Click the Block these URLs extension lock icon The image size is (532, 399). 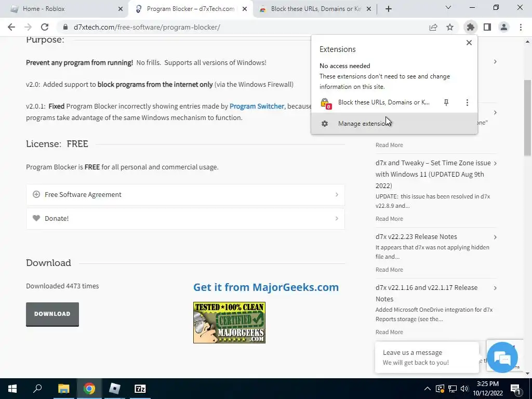pos(325,103)
